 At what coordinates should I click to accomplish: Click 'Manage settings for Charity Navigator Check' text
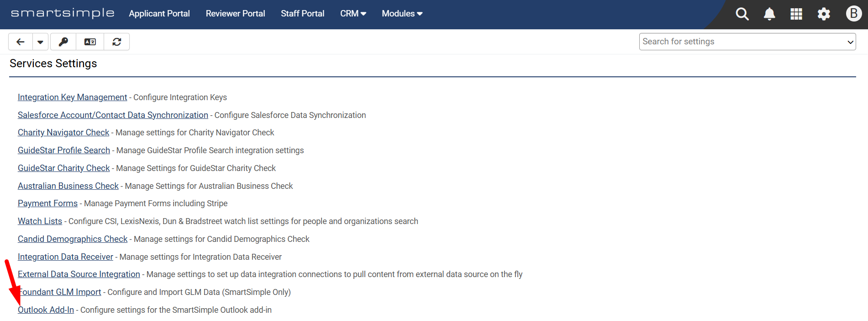195,133
